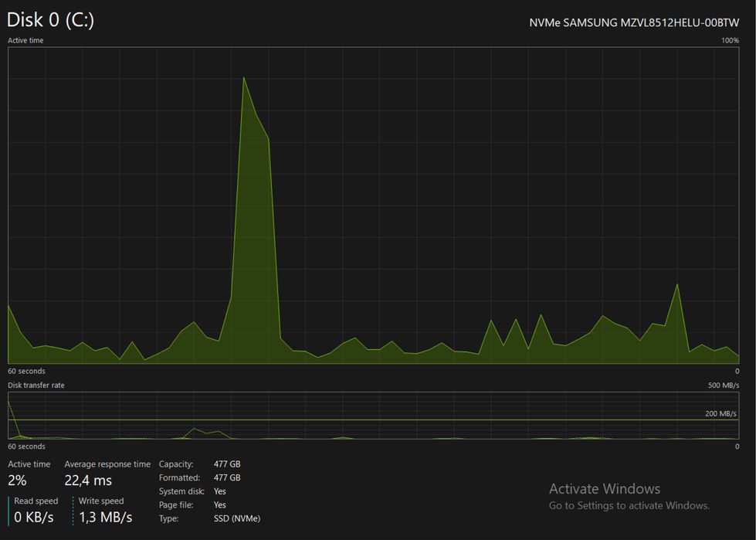Click the System disk: label

[x=181, y=491]
